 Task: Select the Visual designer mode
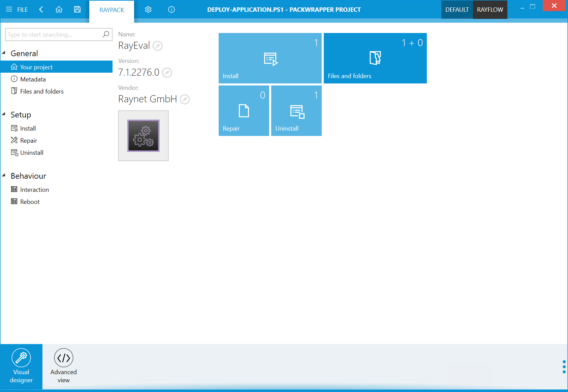pyautogui.click(x=21, y=366)
